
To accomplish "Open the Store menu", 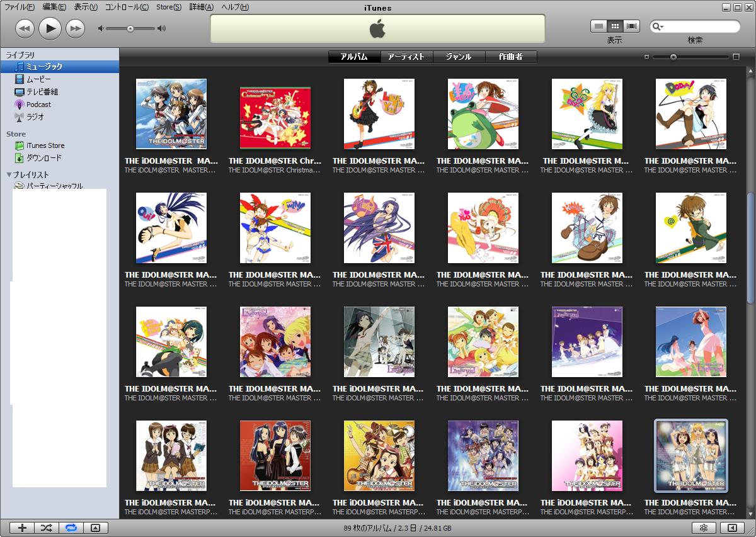I will [x=168, y=8].
